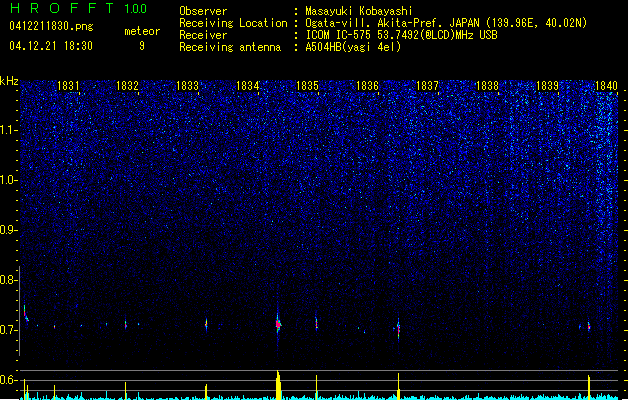The image size is (629, 400).
Task: Click the meteor echo just before 1835
Action: pos(317,323)
